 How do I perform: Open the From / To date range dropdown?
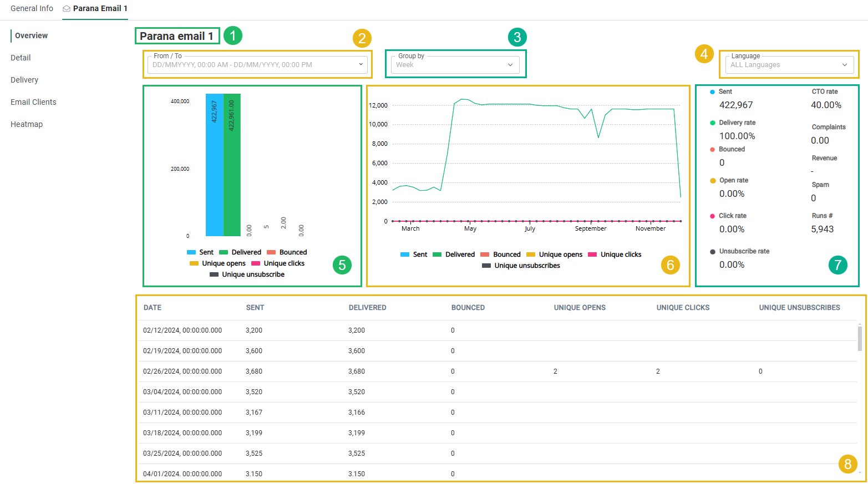pyautogui.click(x=257, y=65)
